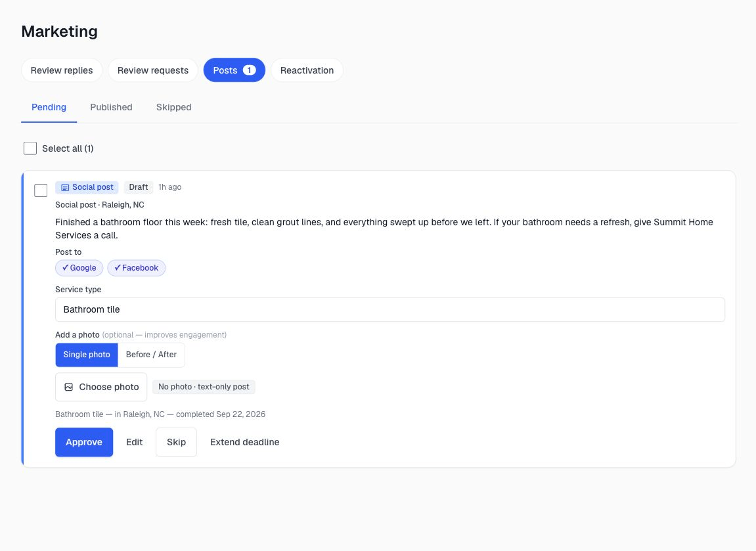The width and height of the screenshot is (756, 551).
Task: Go to the Reactivation tab
Action: click(307, 70)
